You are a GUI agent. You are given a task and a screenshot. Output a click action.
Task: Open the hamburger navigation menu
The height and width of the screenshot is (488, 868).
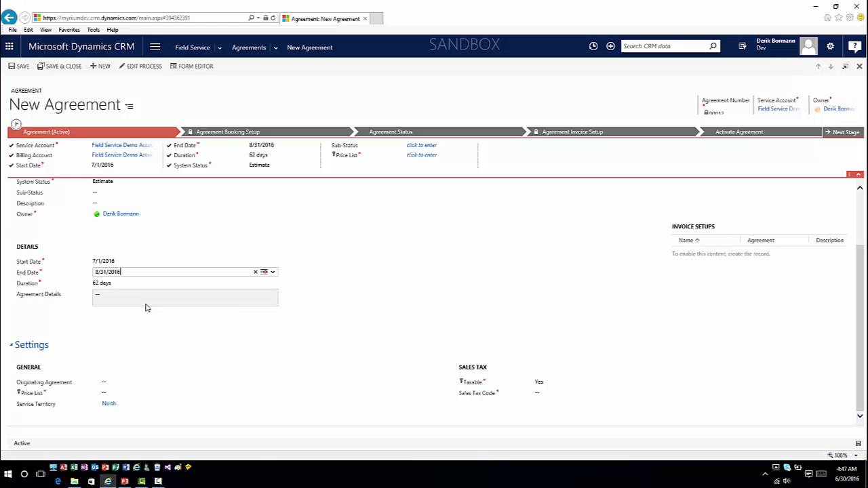pyautogui.click(x=155, y=46)
